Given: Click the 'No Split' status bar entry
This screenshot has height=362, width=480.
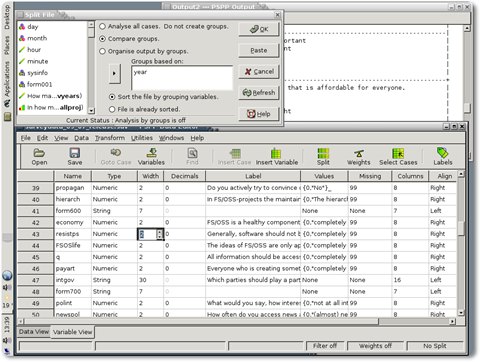Looking at the screenshot, I should click(x=435, y=346).
